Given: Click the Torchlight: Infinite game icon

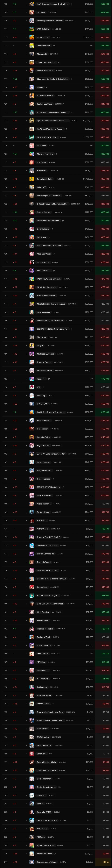Looking at the screenshot, I should click(32, 179).
